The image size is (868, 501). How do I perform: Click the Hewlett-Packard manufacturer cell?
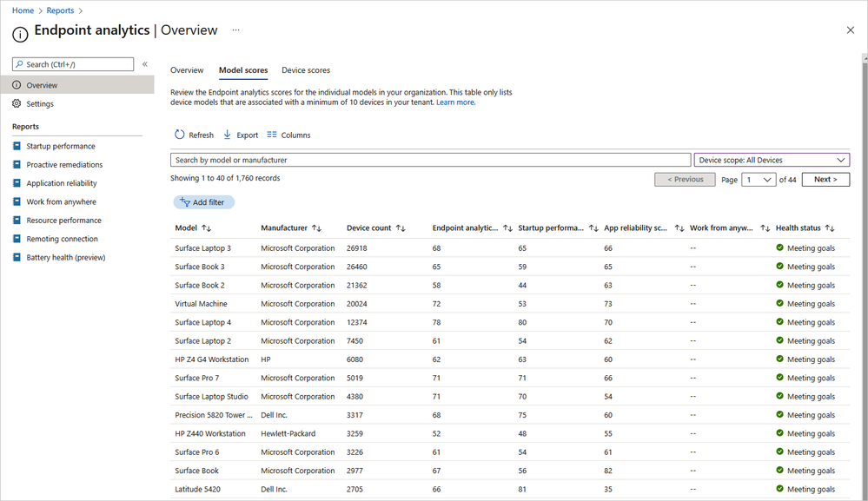(288, 433)
